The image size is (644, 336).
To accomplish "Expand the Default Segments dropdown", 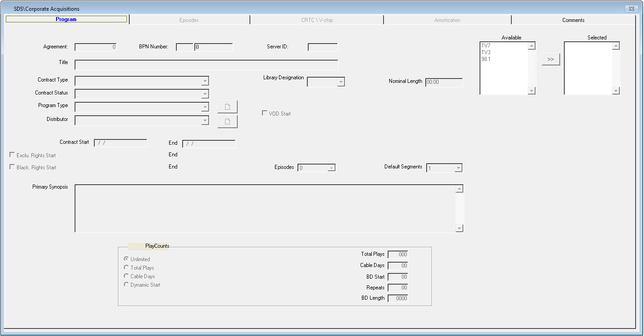I will (458, 168).
